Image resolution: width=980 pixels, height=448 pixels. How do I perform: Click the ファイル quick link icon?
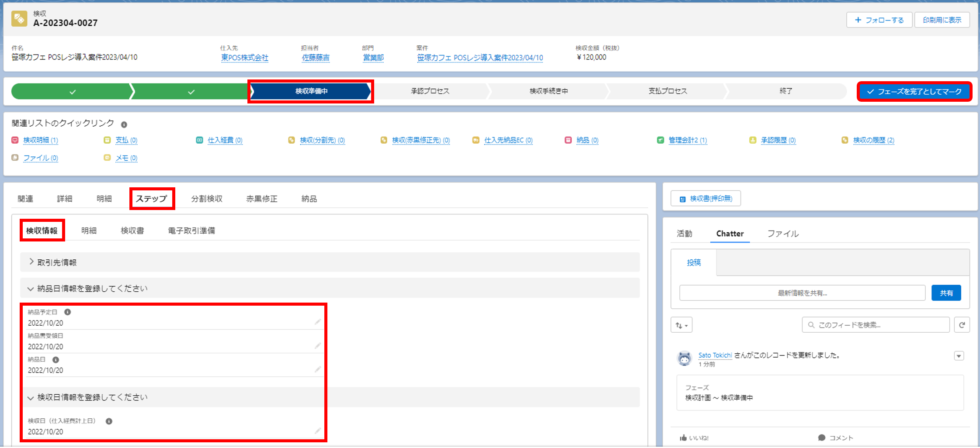(x=15, y=158)
